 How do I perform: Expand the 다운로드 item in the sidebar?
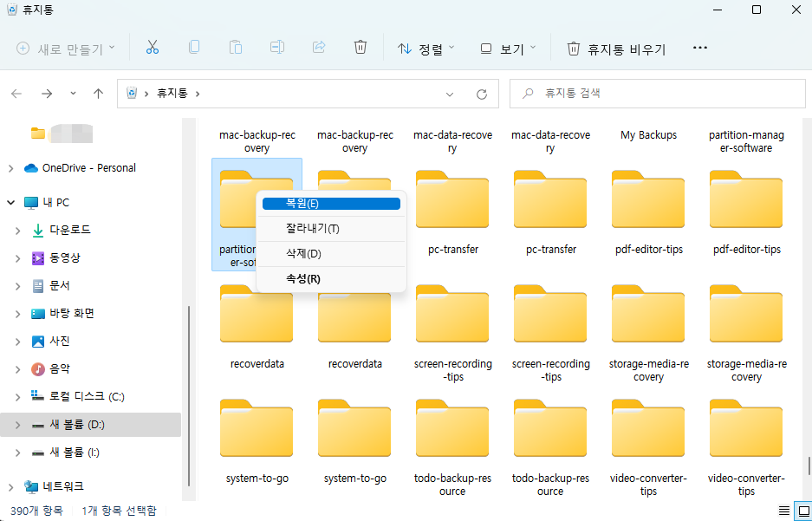coord(19,230)
